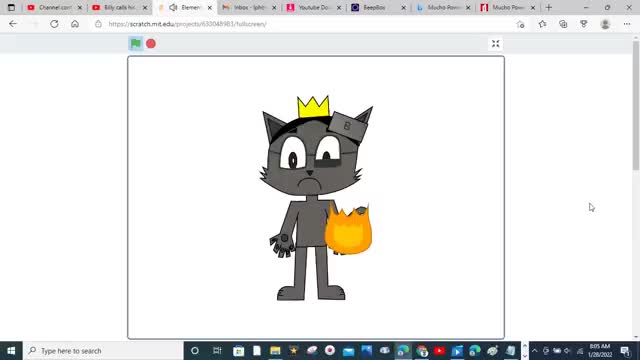Open the browser settings and more menu
Screen dimensions: 640x360
[627, 24]
